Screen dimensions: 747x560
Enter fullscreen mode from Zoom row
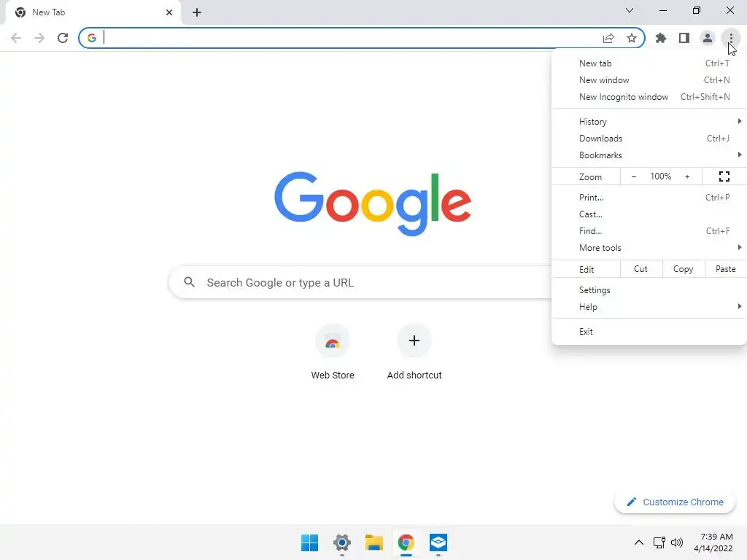pos(724,176)
